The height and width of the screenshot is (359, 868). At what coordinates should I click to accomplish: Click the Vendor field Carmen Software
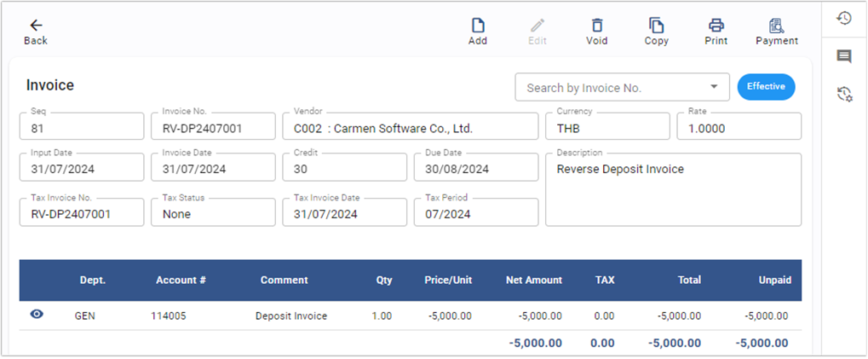point(410,129)
